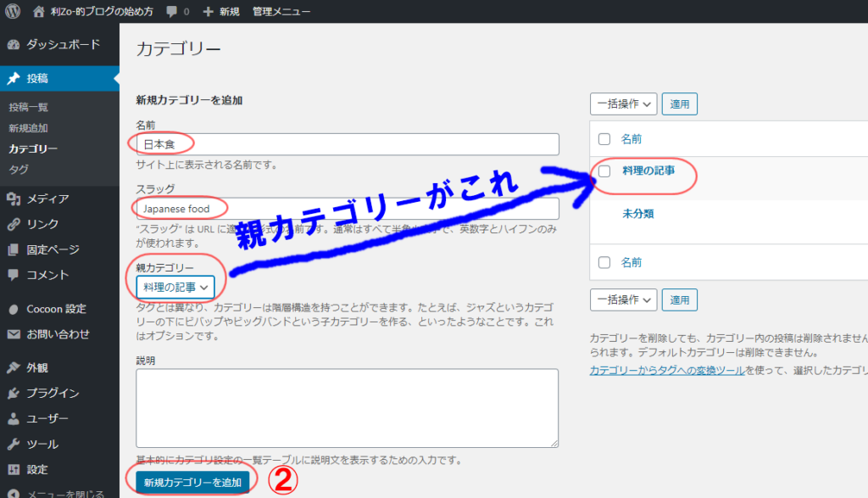Open the 外観 appearance menu

[37, 367]
